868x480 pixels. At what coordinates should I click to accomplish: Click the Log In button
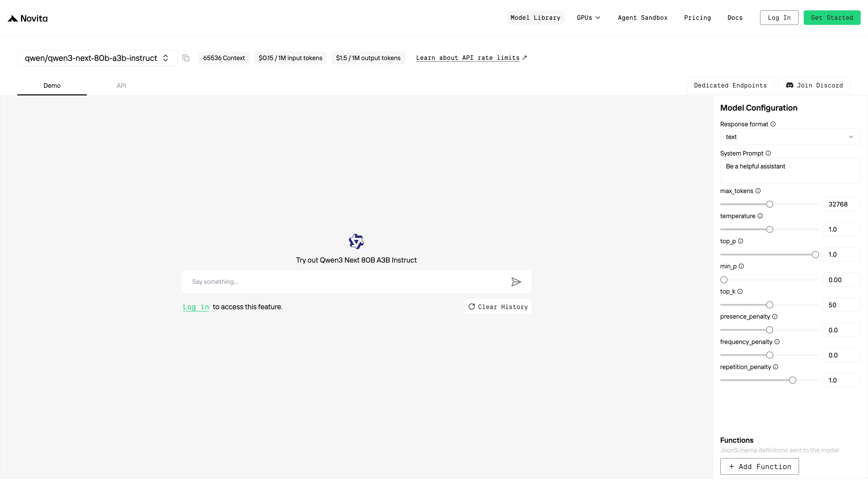tap(779, 18)
